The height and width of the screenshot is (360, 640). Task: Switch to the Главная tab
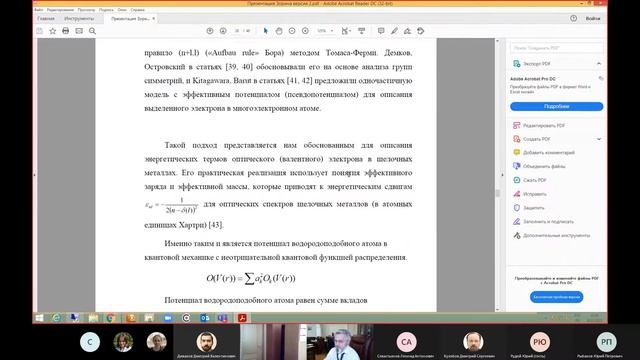(46, 19)
